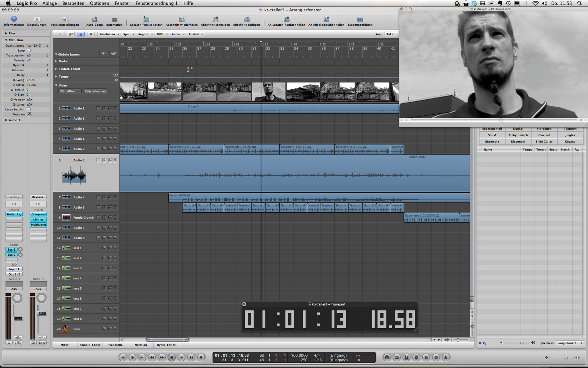
Task: Go to beginning using transport bar button
Action: click(123, 357)
